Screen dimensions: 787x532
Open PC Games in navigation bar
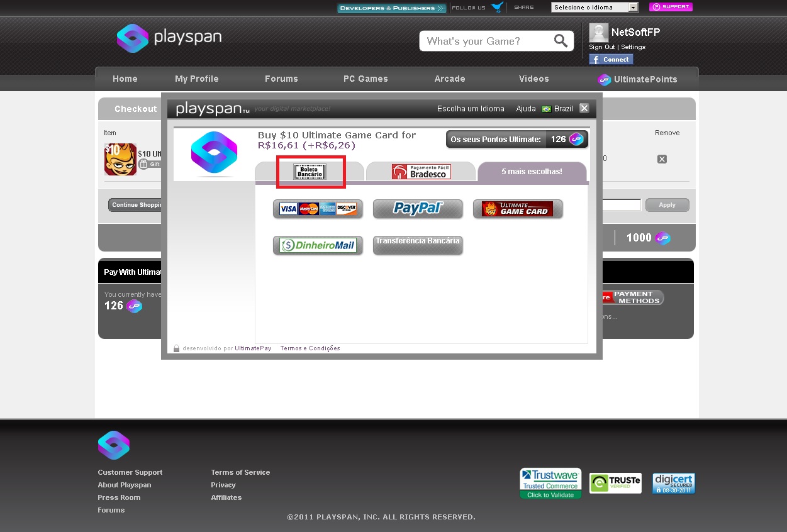(366, 79)
